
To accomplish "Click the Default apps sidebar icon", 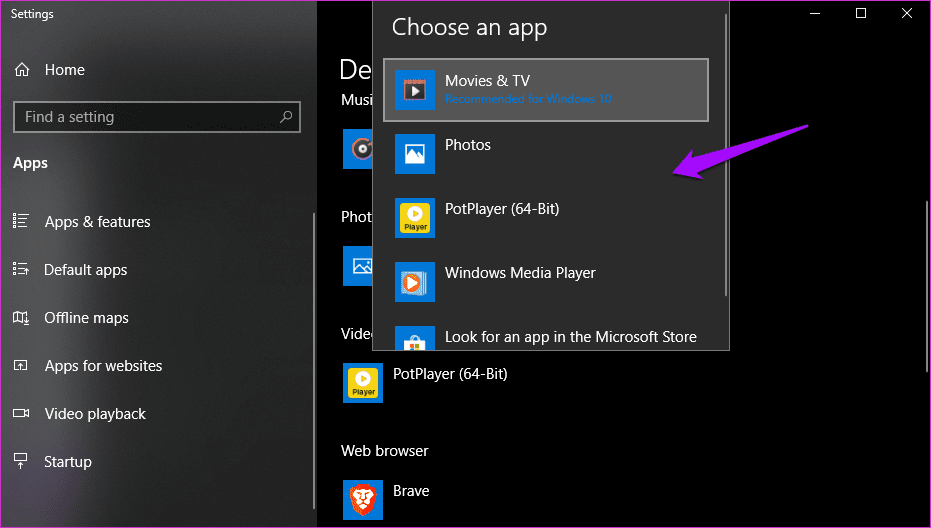I will click(21, 270).
